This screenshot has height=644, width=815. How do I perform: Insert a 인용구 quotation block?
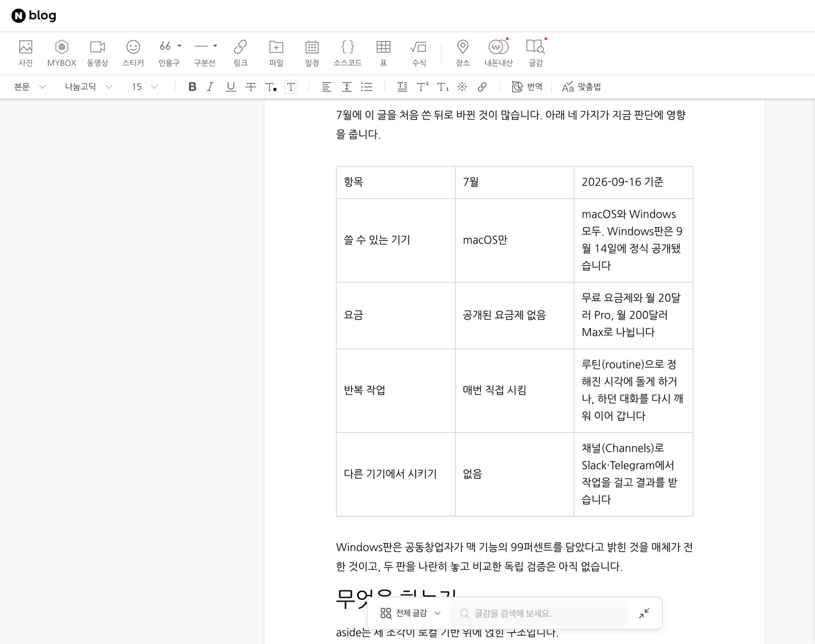click(166, 53)
